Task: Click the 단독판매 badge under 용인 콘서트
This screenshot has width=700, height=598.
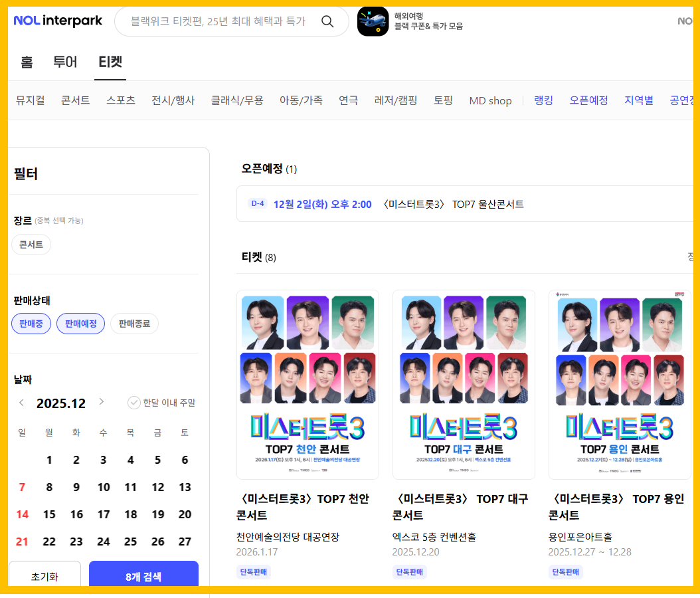Action: coord(566,571)
